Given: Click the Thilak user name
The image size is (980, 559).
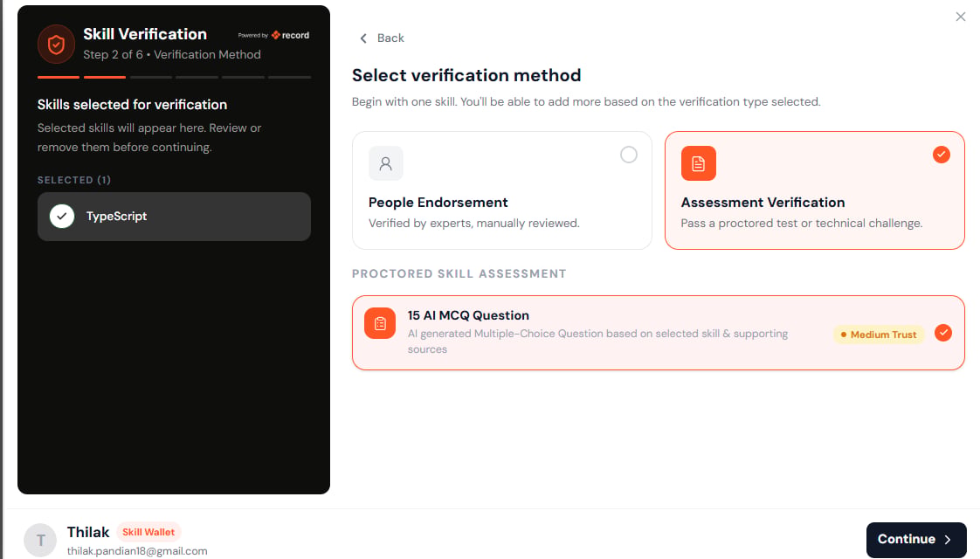Looking at the screenshot, I should click(x=88, y=532).
